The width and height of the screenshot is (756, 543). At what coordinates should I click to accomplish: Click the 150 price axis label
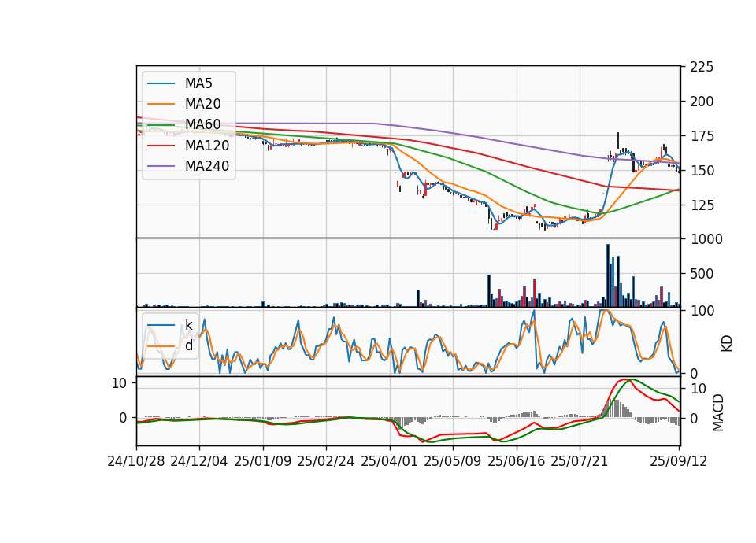coord(702,171)
